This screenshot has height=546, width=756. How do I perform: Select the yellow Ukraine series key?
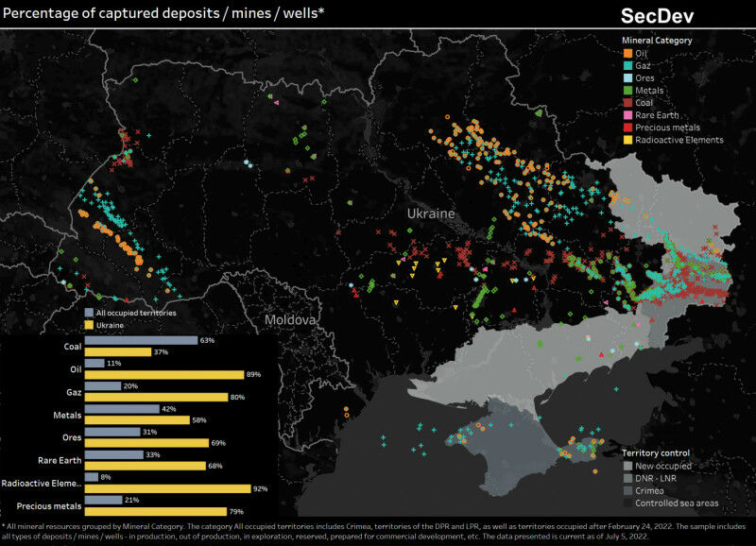click(89, 324)
